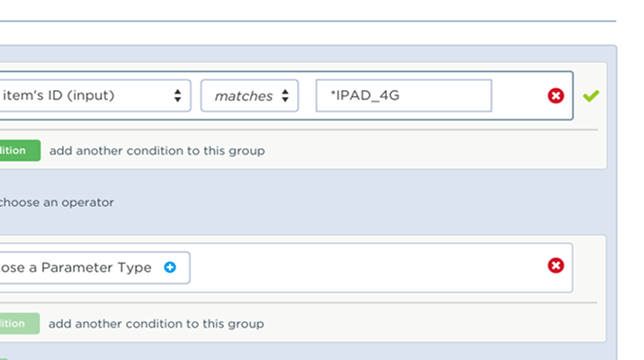Click the blue plus icon in Parameter Type
Screen dimensions: 644x360
point(170,267)
